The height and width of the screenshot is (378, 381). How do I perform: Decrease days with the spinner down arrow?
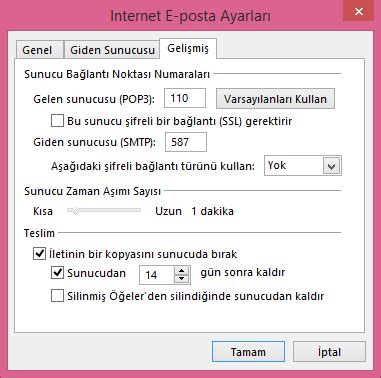pyautogui.click(x=182, y=279)
